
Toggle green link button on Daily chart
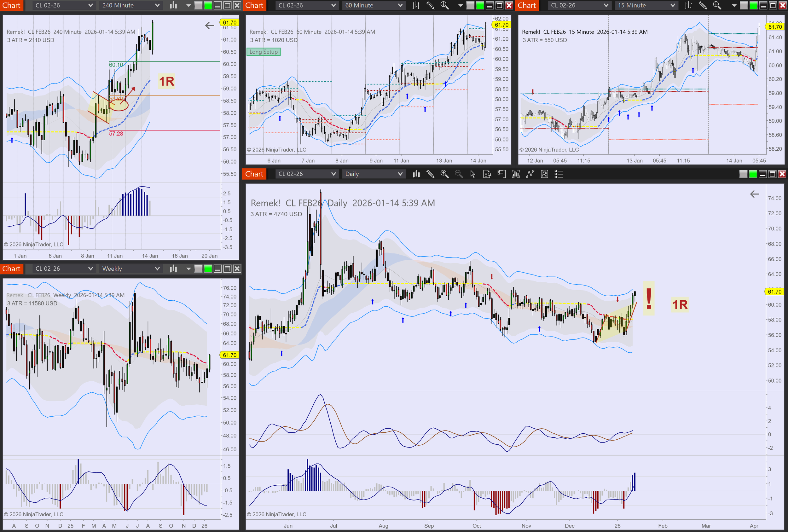(x=753, y=174)
